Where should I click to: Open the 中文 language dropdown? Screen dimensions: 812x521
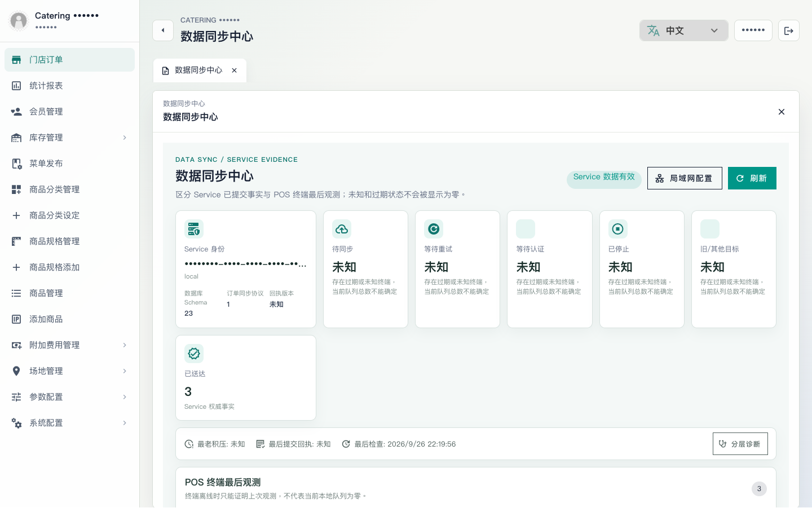(683, 30)
